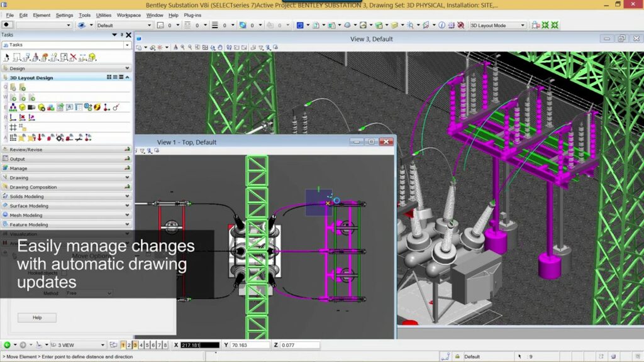
Task: Toggle view 3 button in view toggles
Action: click(135, 345)
